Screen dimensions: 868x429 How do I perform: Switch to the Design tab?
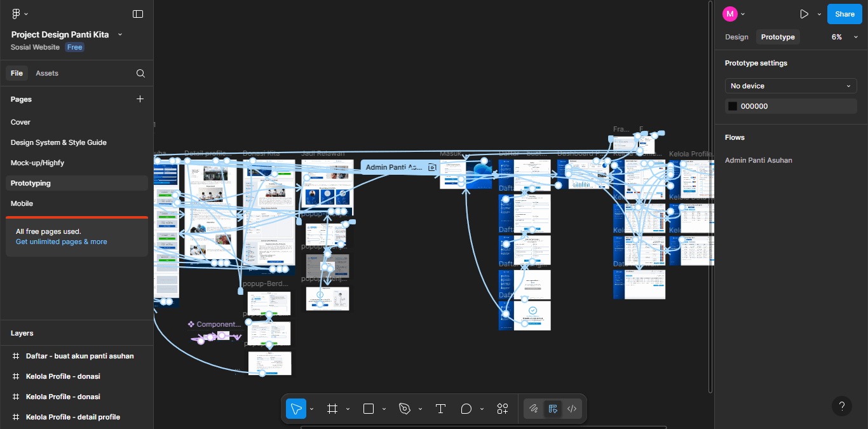[x=736, y=37]
